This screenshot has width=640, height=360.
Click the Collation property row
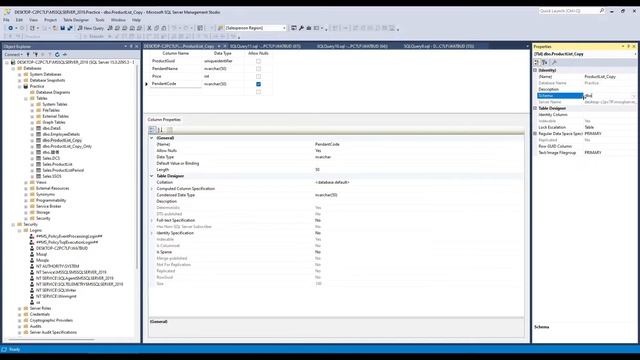click(336, 182)
